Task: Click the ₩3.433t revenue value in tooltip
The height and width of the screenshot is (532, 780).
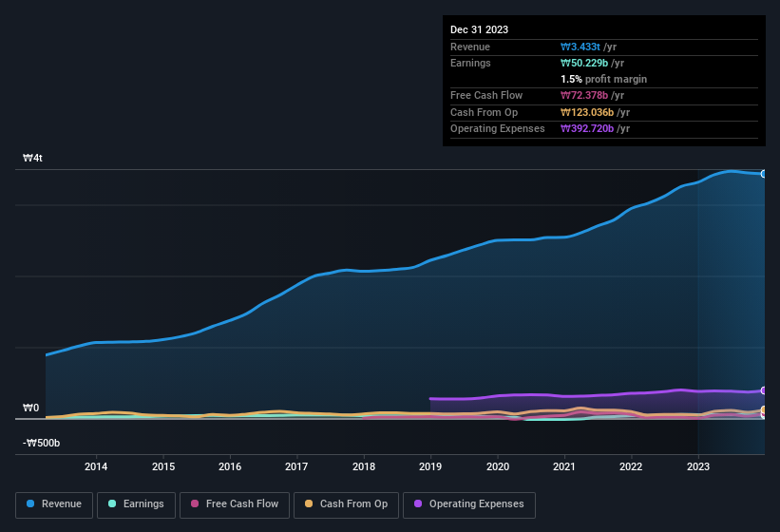Action: [x=580, y=47]
